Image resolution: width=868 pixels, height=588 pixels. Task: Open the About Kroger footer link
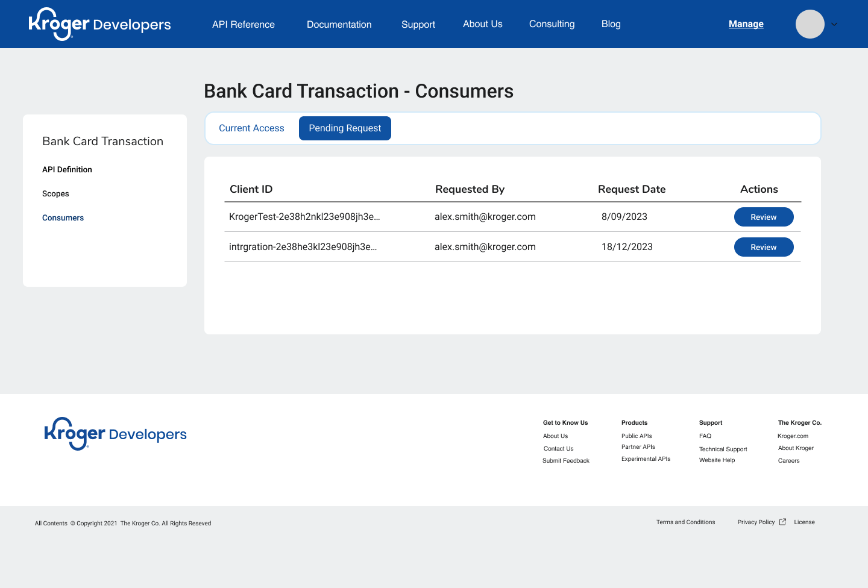point(796,448)
